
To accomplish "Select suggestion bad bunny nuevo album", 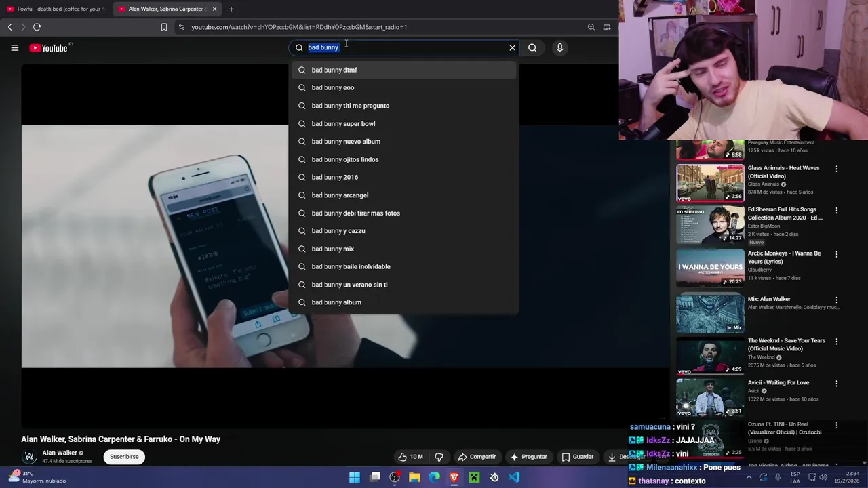I will [403, 141].
